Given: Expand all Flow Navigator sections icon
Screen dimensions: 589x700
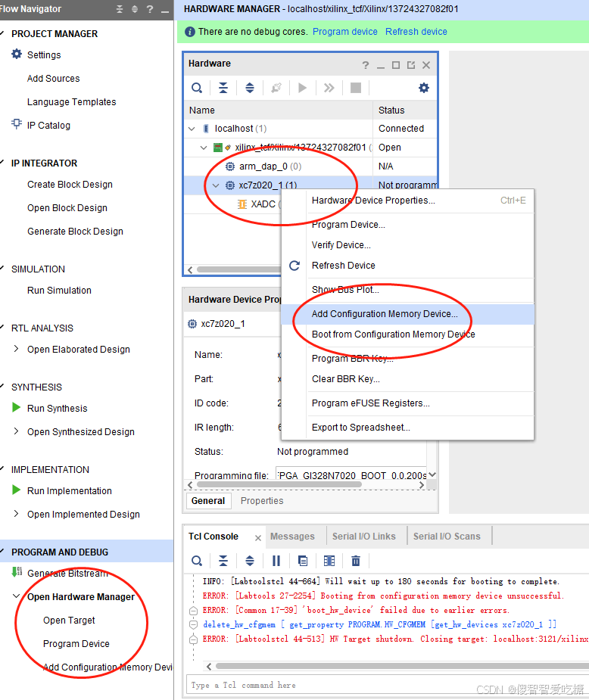Looking at the screenshot, I should 135,9.
